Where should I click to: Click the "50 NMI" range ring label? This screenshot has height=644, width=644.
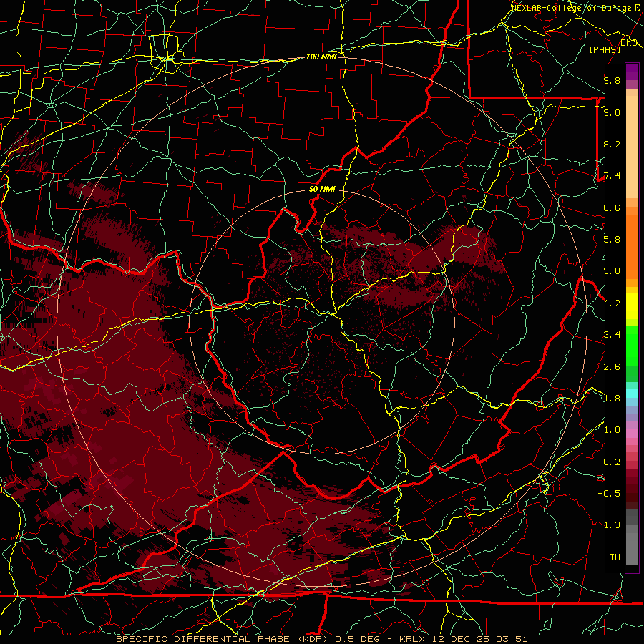click(x=322, y=190)
